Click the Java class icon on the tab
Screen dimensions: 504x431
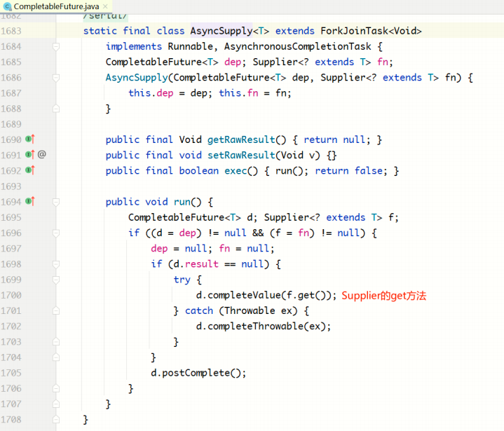(x=8, y=6)
